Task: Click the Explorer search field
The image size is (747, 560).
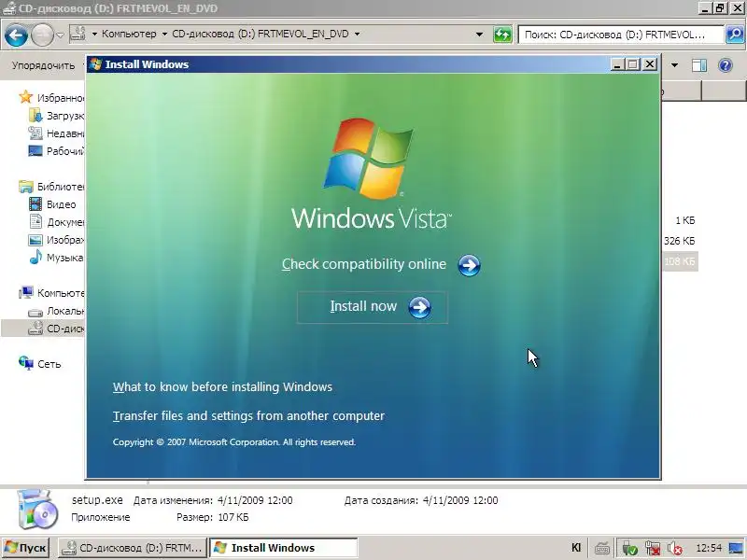Action: [621, 35]
